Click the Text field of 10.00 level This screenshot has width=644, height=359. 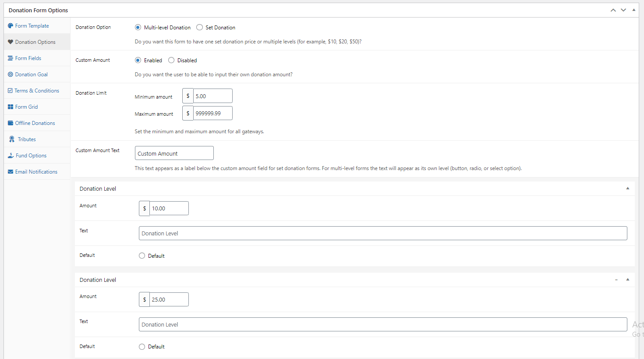pos(383,233)
